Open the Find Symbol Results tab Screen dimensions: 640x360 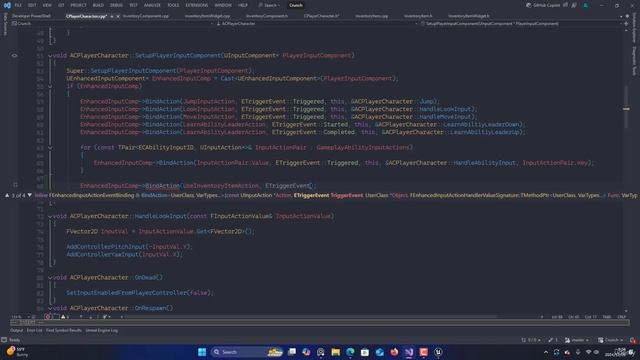64,330
